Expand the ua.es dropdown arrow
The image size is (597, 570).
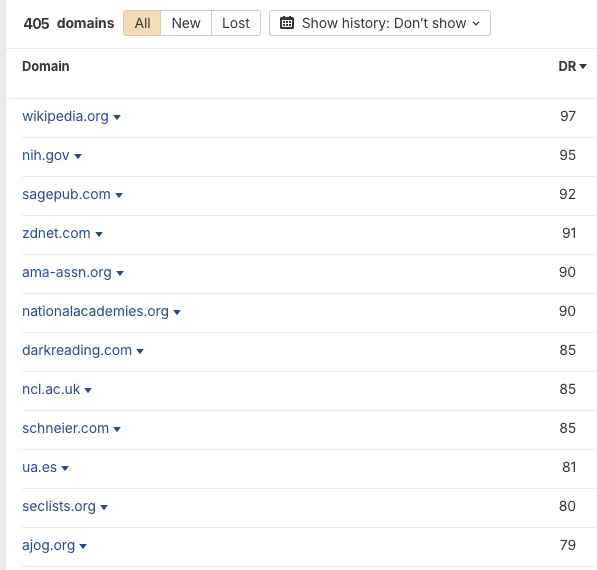coord(65,468)
